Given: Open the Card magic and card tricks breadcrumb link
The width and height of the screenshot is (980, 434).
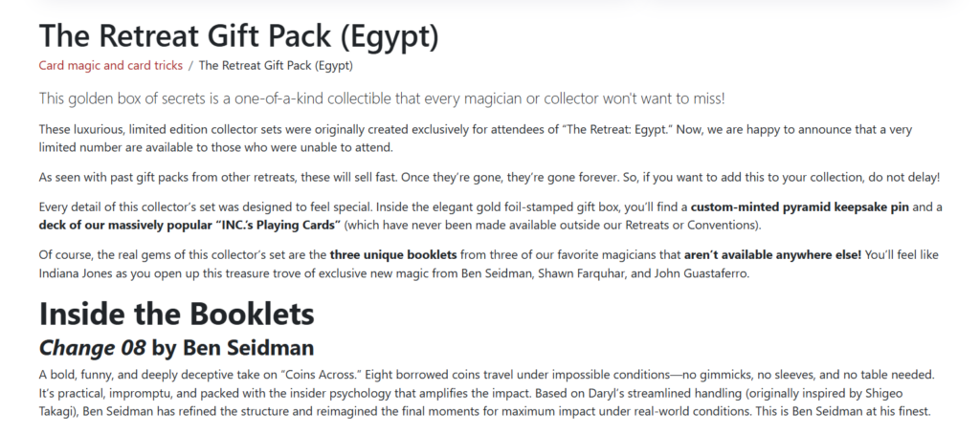Looking at the screenshot, I should click(111, 66).
